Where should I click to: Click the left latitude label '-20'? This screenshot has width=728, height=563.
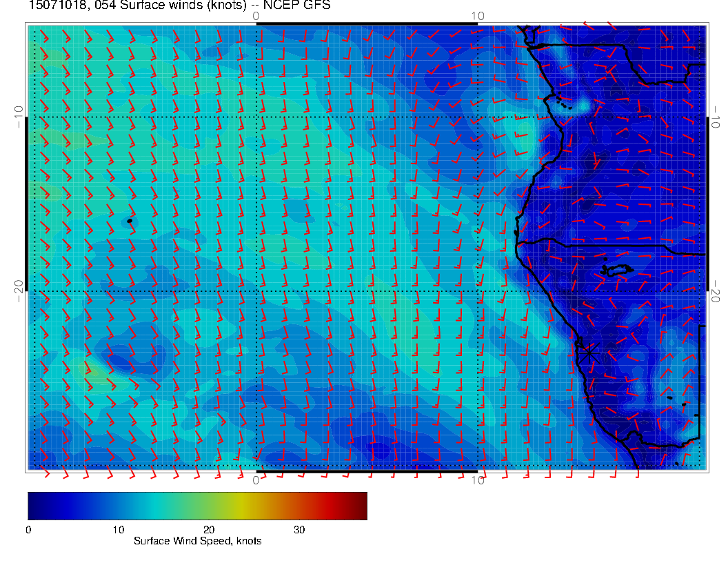(19, 291)
